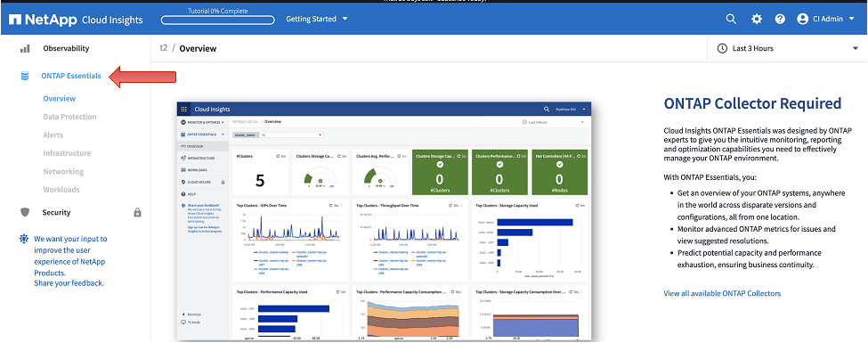Click the t2 breadcrumb link
The width and height of the screenshot is (868, 343).
click(x=163, y=48)
